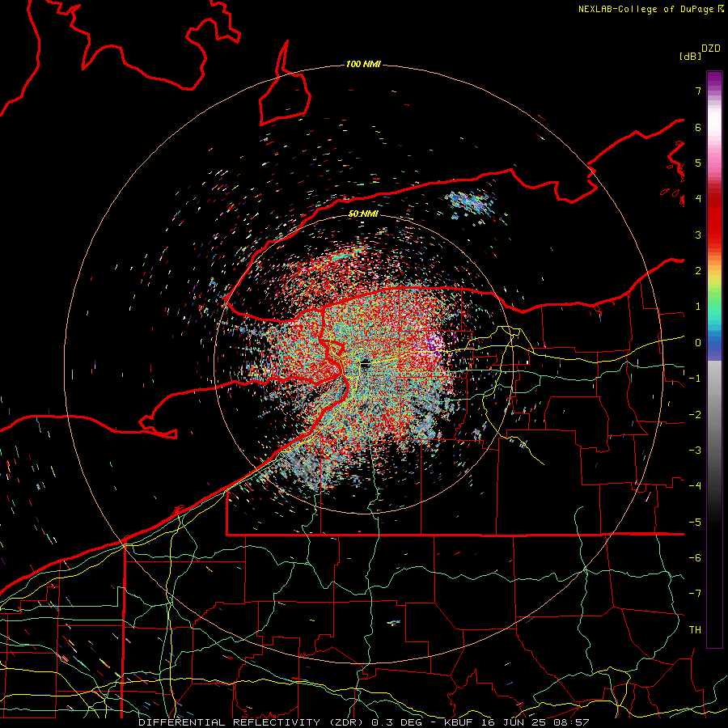This screenshot has height=728, width=728.
Task: Select the 6 value on the color scale
Action: pos(698,127)
